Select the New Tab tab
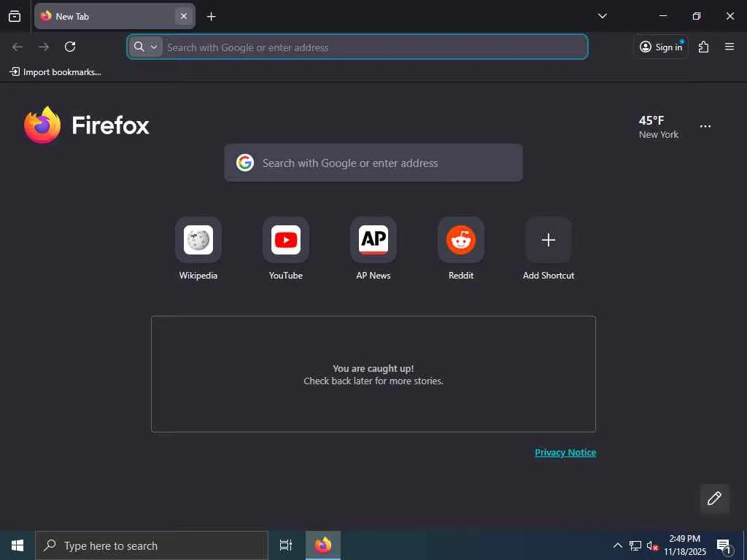 pos(115,16)
